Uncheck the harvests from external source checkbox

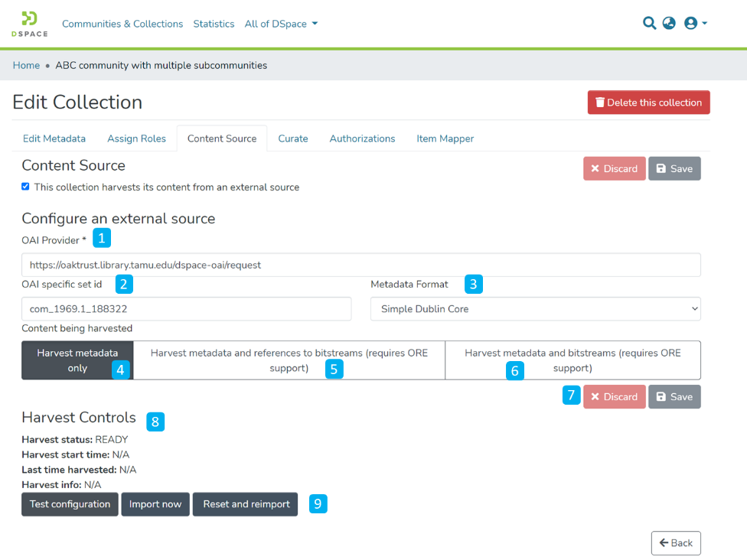pyautogui.click(x=25, y=187)
